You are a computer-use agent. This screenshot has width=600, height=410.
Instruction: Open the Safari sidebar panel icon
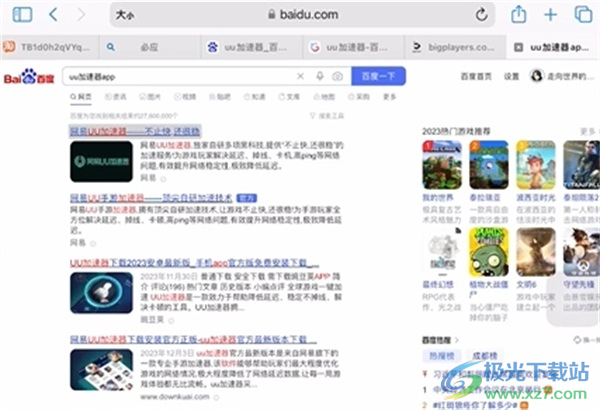pyautogui.click(x=23, y=15)
